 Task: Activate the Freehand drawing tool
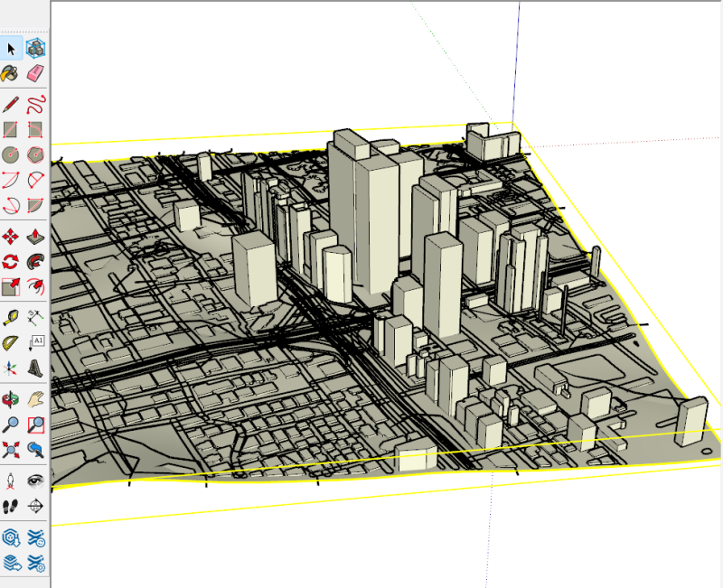click(36, 104)
